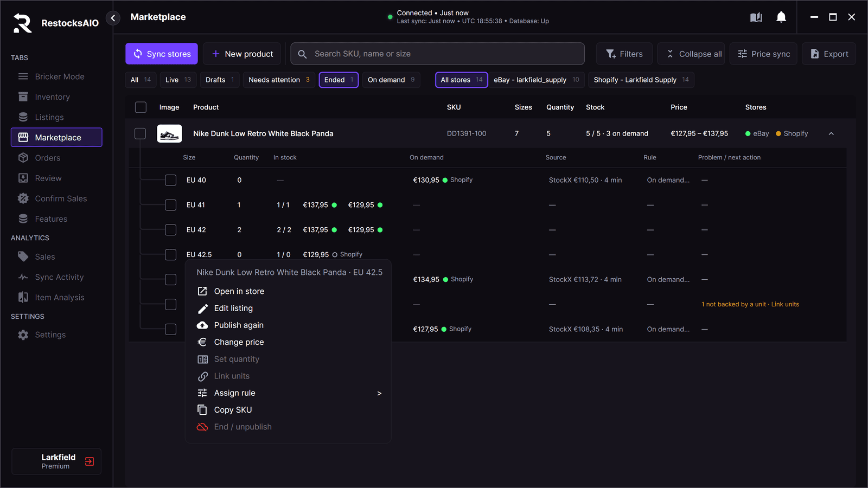Select Change price in the context menu
This screenshot has width=868, height=488.
288,342
